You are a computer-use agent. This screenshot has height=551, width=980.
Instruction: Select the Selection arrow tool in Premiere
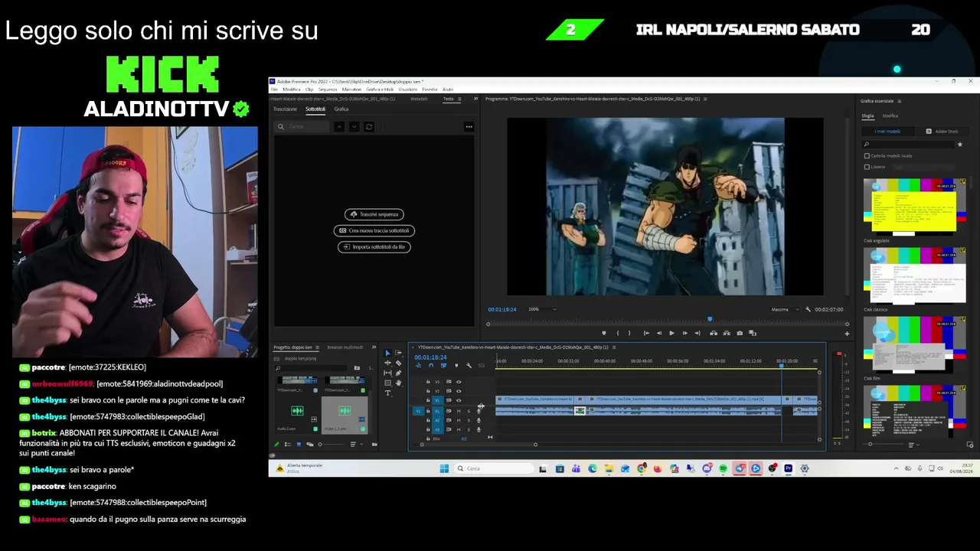tap(387, 353)
